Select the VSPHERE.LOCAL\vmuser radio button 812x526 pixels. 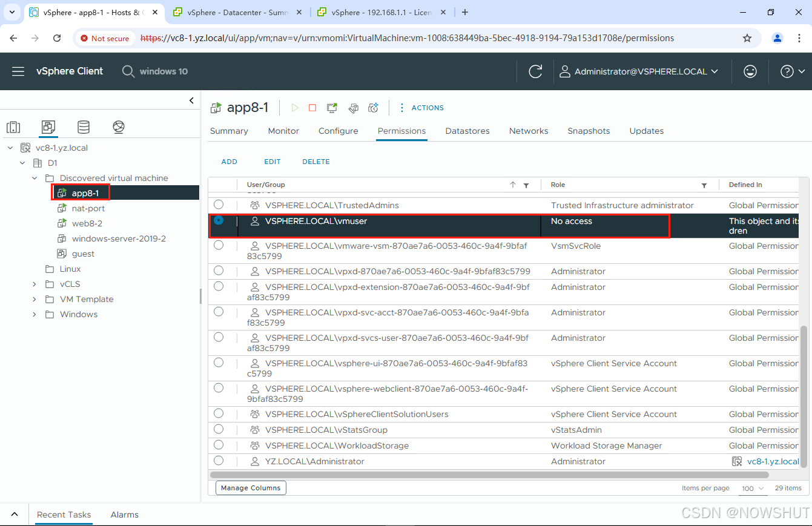coord(219,220)
